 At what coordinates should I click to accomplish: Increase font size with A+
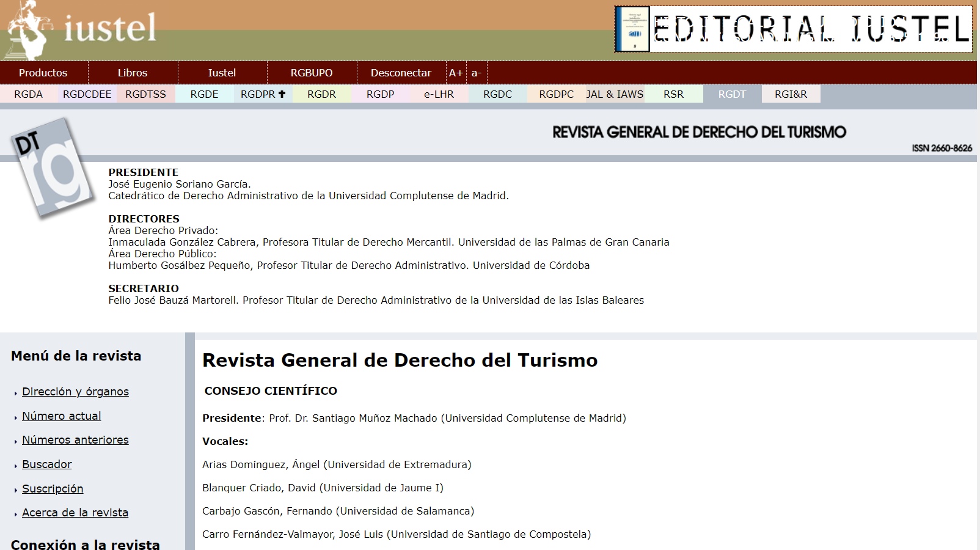coord(456,73)
